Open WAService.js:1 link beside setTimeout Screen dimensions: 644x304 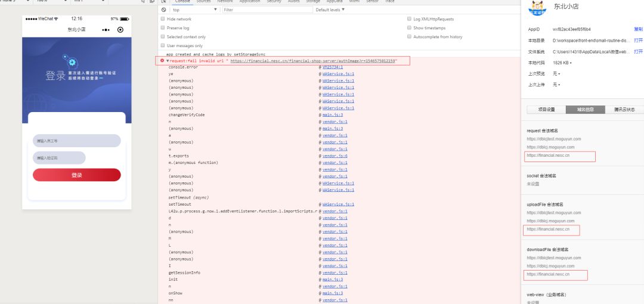click(338, 204)
